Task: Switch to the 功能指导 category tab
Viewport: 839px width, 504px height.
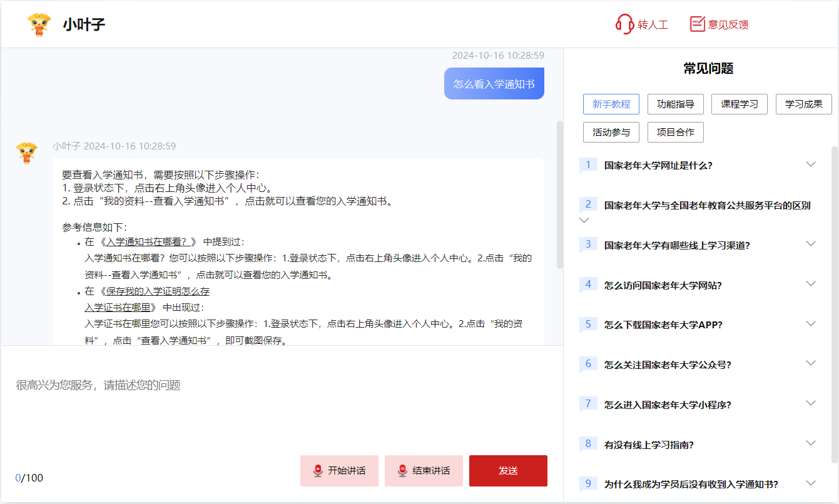Action: [675, 104]
